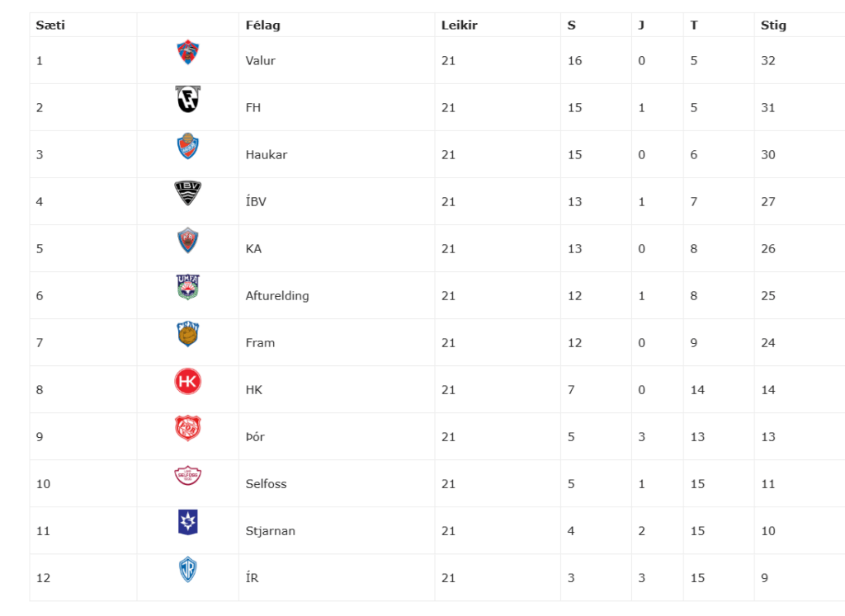This screenshot has height=616, width=845.
Task: Select the Þór club badge
Action: tap(188, 429)
